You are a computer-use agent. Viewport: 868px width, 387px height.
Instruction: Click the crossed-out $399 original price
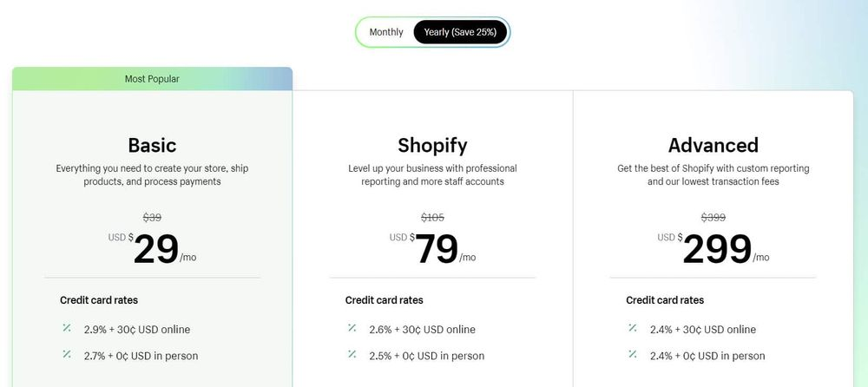pos(713,218)
